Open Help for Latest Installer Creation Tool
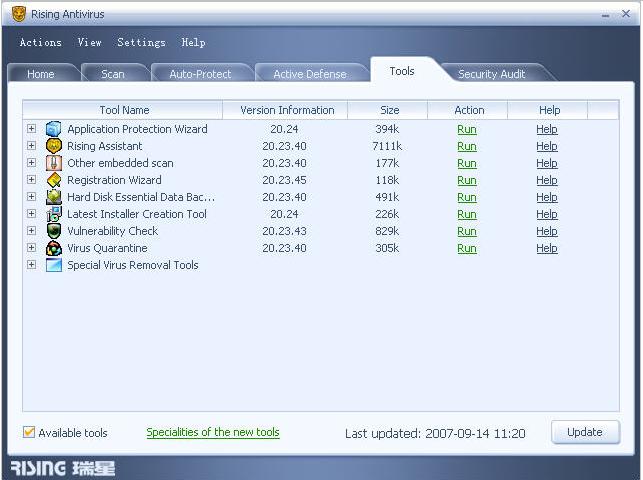The height and width of the screenshot is (480, 643). (x=547, y=214)
